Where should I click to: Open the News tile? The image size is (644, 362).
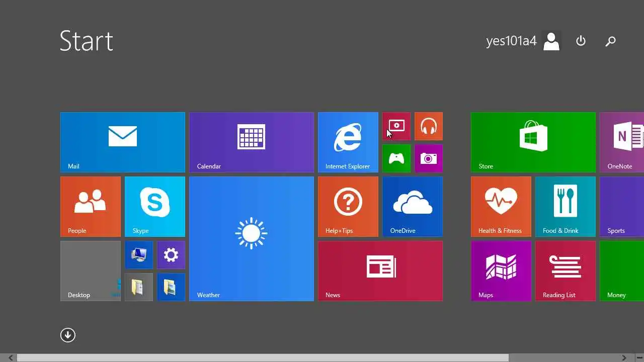click(380, 271)
